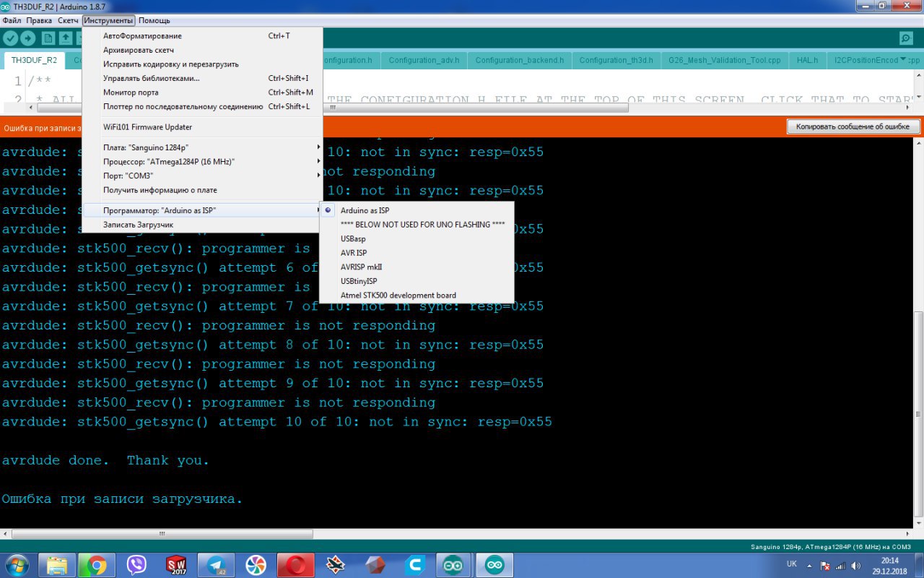Open Opera browser from taskbar
Viewport: 924px width, 578px height.
(x=295, y=564)
